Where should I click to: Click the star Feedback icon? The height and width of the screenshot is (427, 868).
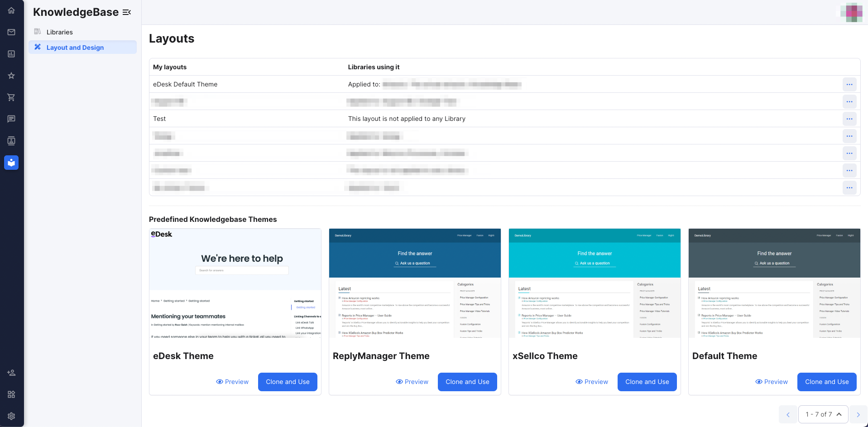(x=11, y=76)
